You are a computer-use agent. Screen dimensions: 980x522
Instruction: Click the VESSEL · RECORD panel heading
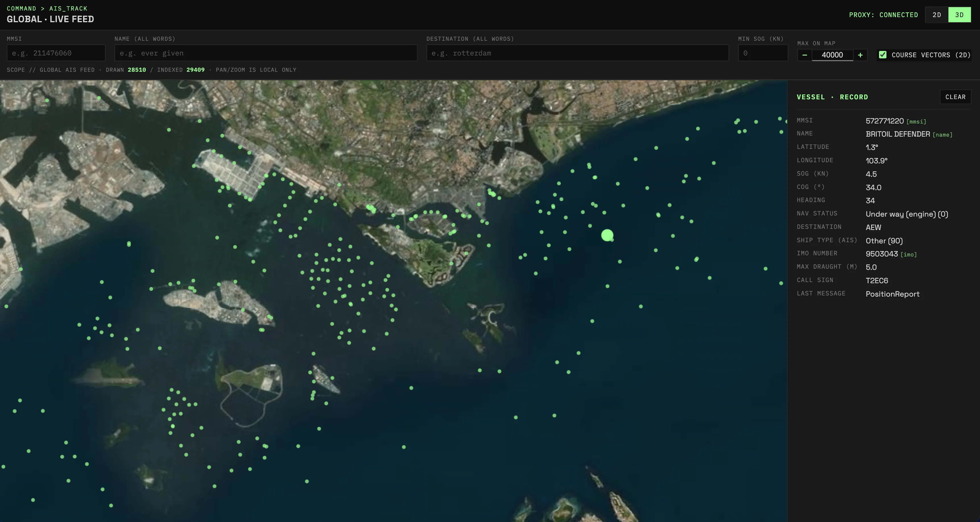click(832, 97)
